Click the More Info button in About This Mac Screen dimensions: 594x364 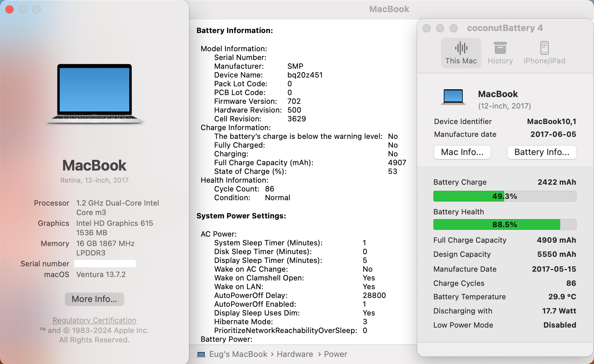pyautogui.click(x=94, y=299)
